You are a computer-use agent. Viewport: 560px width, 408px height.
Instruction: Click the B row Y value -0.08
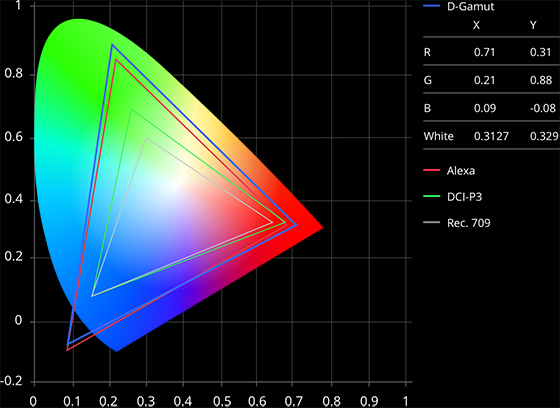pos(543,108)
